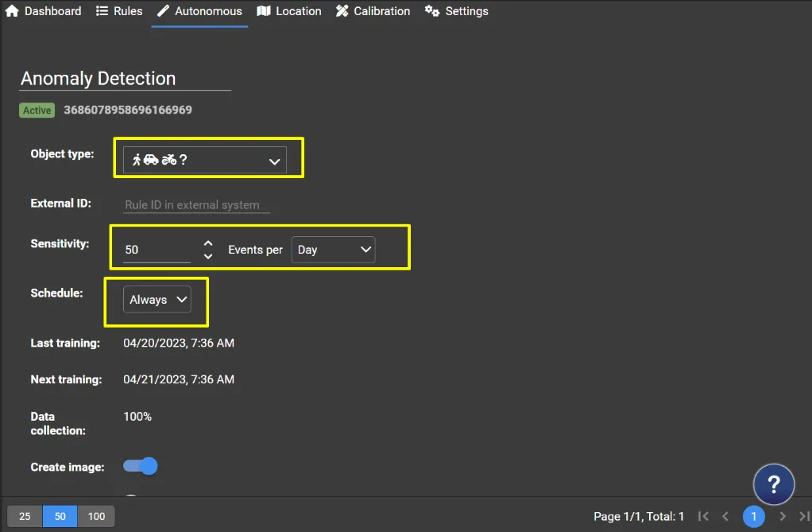Set page size to 25
Screen dimensions: 812x532
(25, 516)
